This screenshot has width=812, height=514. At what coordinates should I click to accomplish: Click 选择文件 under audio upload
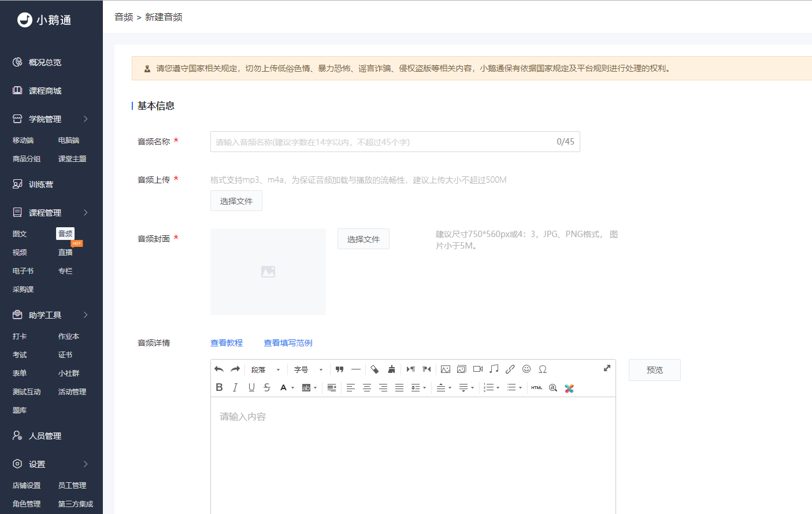coord(236,201)
